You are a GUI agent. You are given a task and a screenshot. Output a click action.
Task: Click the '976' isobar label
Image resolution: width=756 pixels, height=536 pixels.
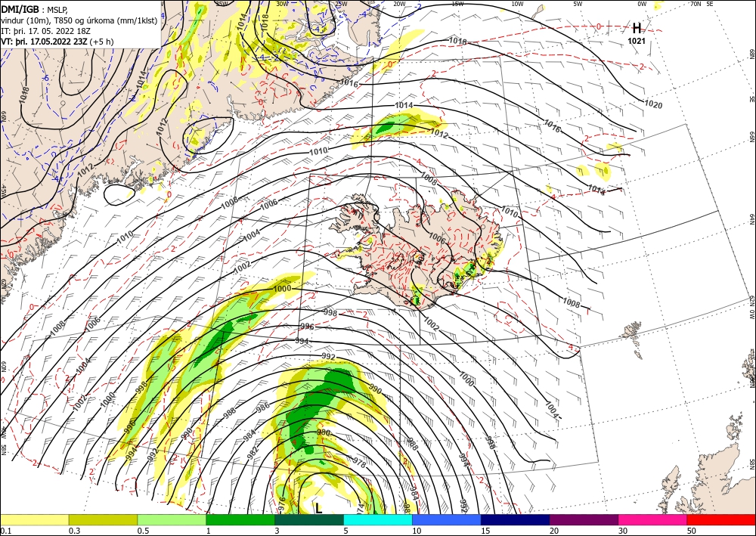[282, 504]
